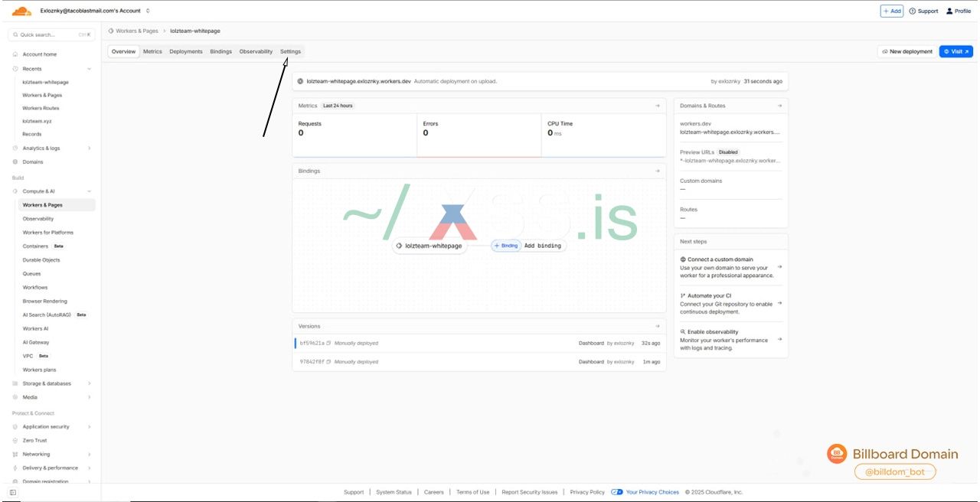
Task: Open Durable Objects
Action: pyautogui.click(x=41, y=260)
